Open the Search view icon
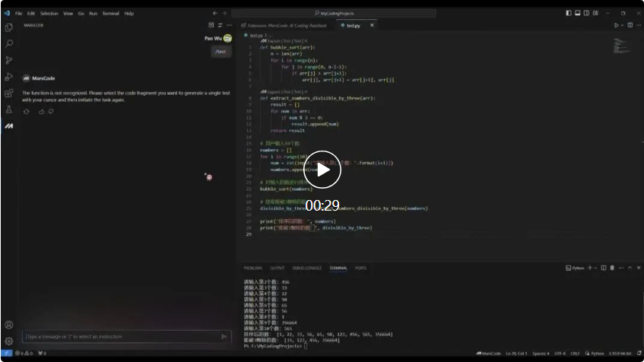Viewport: 644px width, 362px height. click(9, 43)
